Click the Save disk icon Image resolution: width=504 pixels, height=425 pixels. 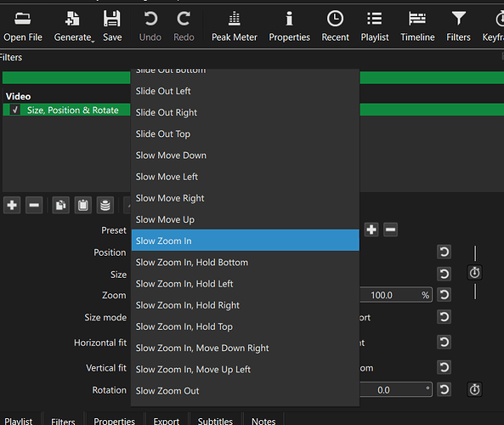click(x=112, y=19)
